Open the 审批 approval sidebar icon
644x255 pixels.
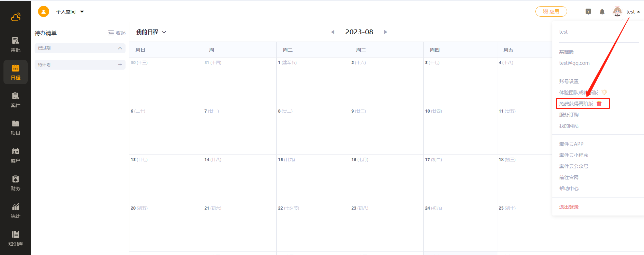point(16,44)
